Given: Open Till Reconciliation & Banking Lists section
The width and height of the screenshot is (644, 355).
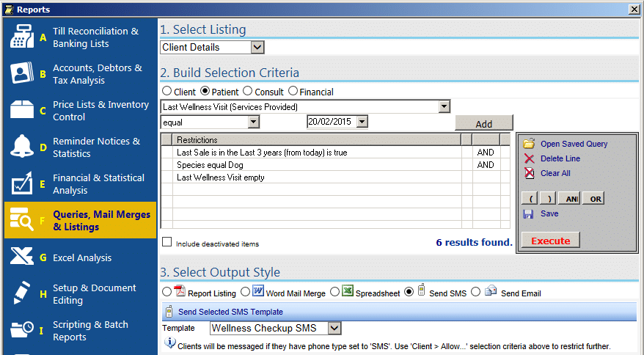Looking at the screenshot, I should [80, 37].
